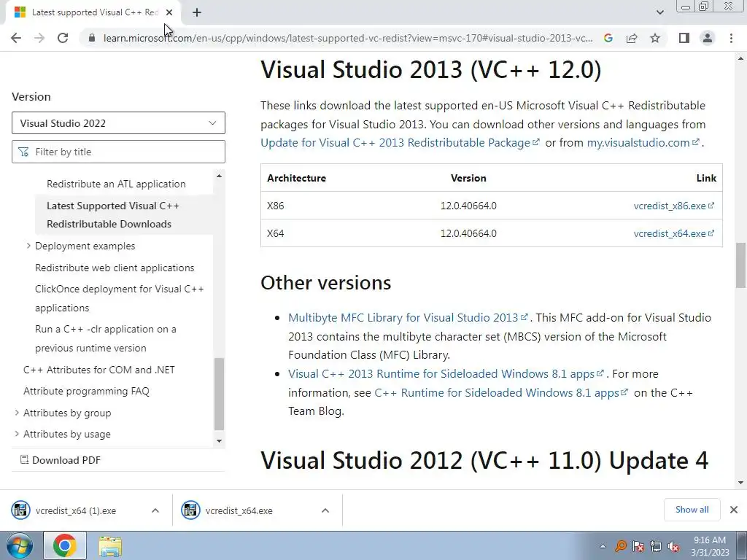The height and width of the screenshot is (560, 747).
Task: Show hidden system tray icons
Action: (603, 546)
